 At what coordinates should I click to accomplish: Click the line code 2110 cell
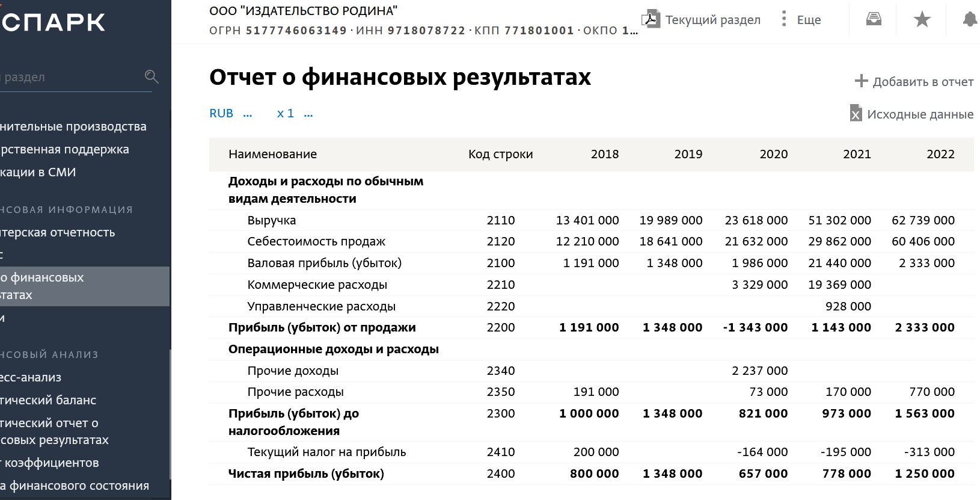[x=500, y=220]
